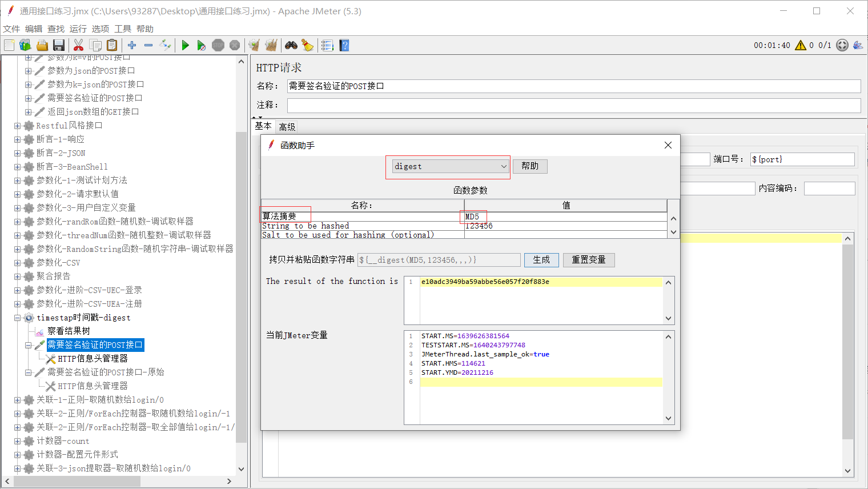Open the 文件 menu

(11, 29)
